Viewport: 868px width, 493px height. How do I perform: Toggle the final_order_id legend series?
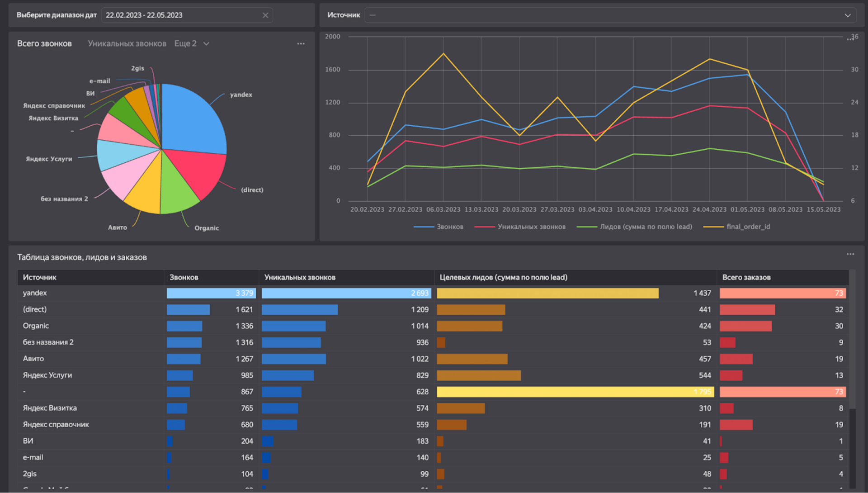[x=737, y=227]
